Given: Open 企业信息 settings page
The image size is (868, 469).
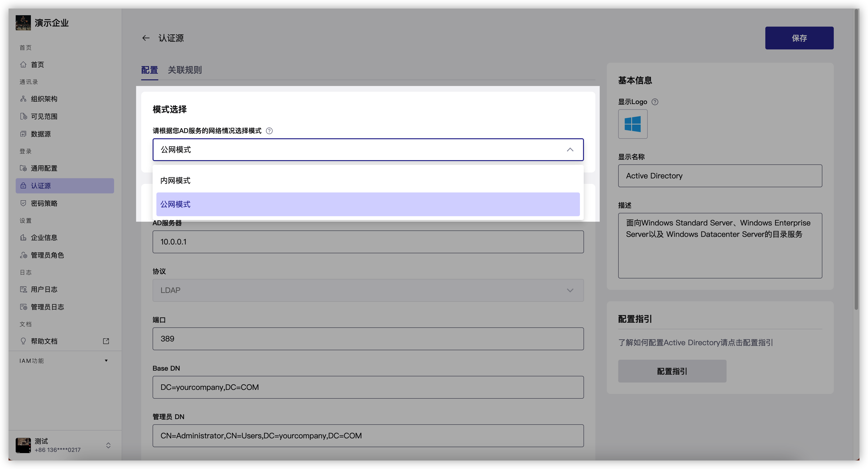Looking at the screenshot, I should [x=65, y=238].
